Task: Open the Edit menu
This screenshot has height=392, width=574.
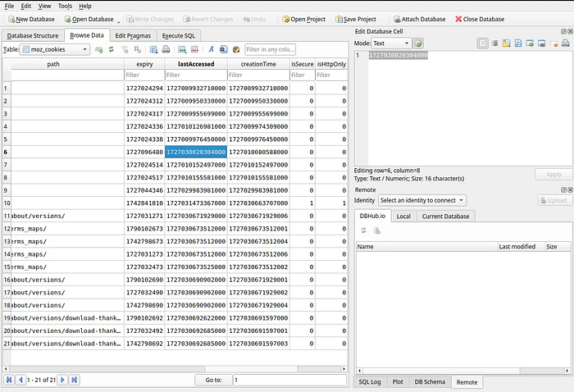Action: (25, 6)
